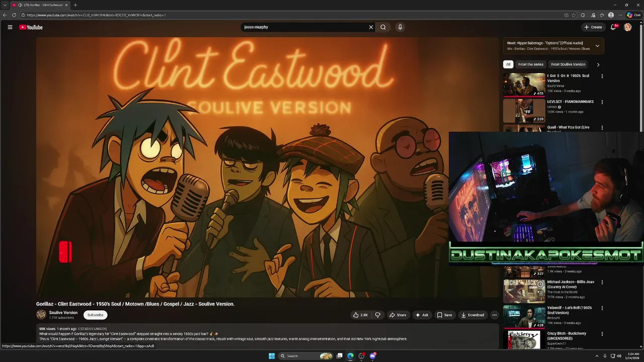Open Crazy Bitch - Buckcherry video
Image resolution: width=644 pixels, height=362 pixels.
[x=567, y=335]
